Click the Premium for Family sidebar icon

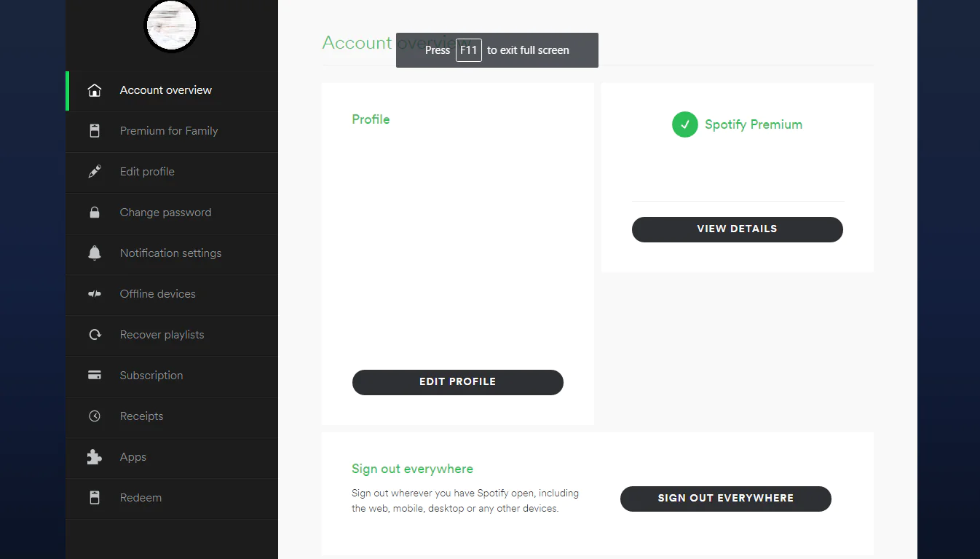point(95,131)
